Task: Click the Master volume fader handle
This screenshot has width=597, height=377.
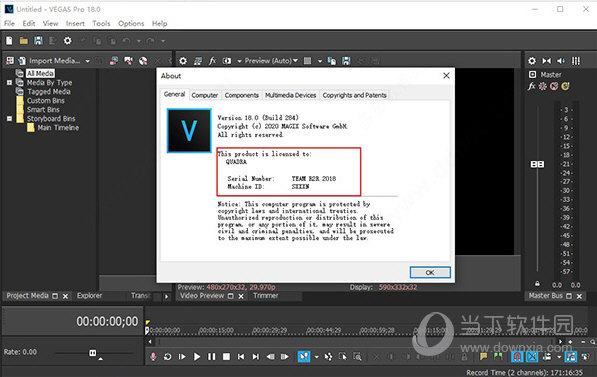Action: 537,164
